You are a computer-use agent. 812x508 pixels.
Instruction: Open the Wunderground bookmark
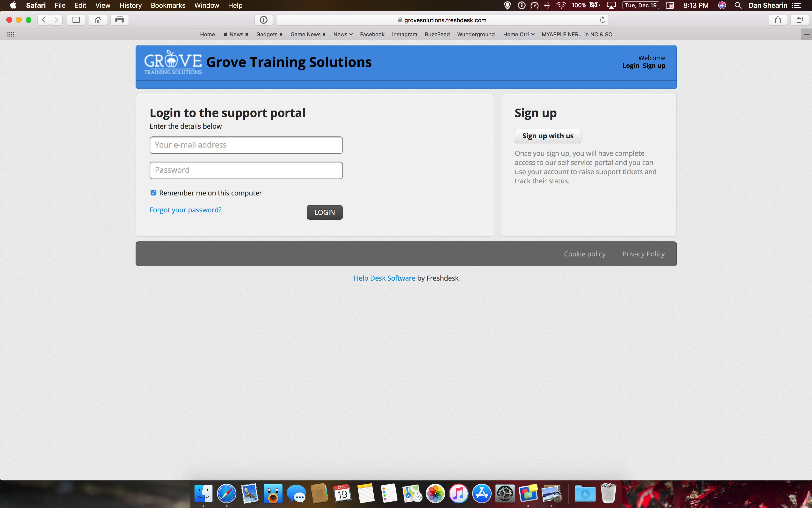point(476,34)
